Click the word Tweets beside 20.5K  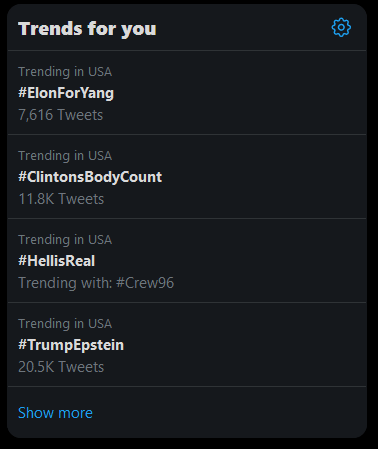pyautogui.click(x=81, y=367)
